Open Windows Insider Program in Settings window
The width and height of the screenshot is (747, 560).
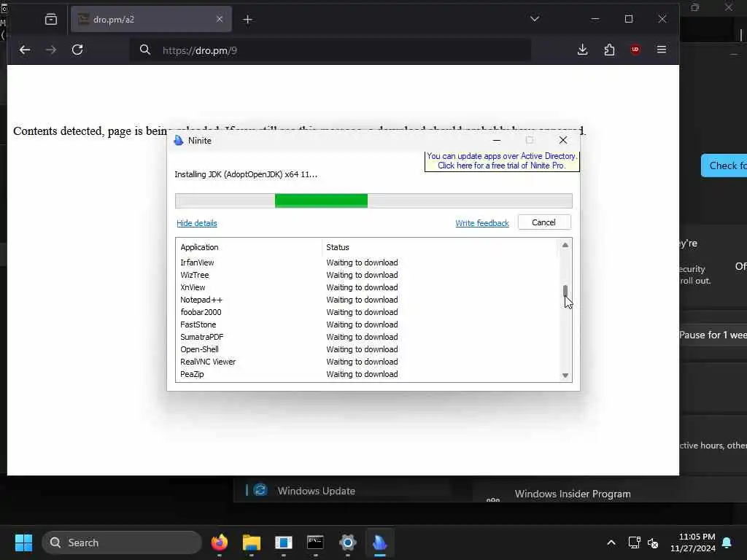pyautogui.click(x=573, y=494)
